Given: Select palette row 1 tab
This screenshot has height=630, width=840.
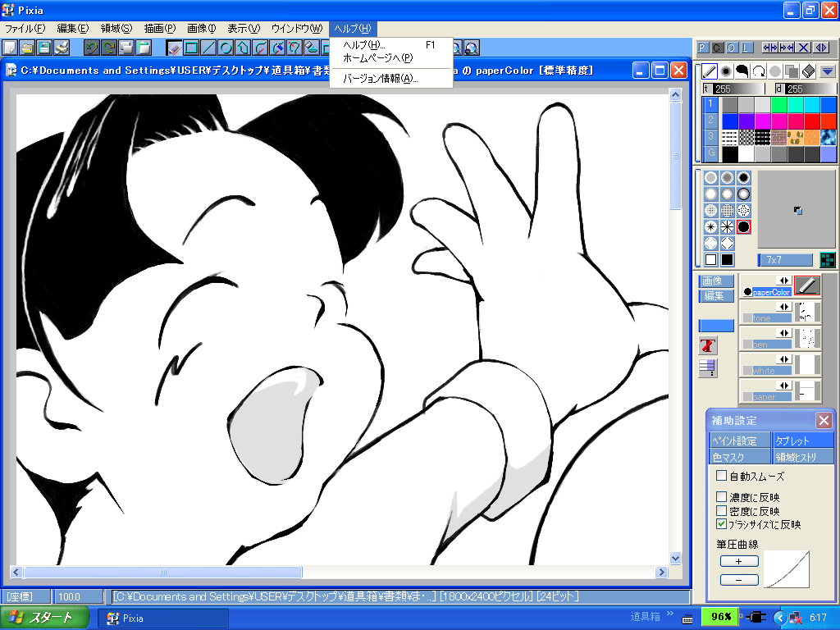Looking at the screenshot, I should coord(710,104).
